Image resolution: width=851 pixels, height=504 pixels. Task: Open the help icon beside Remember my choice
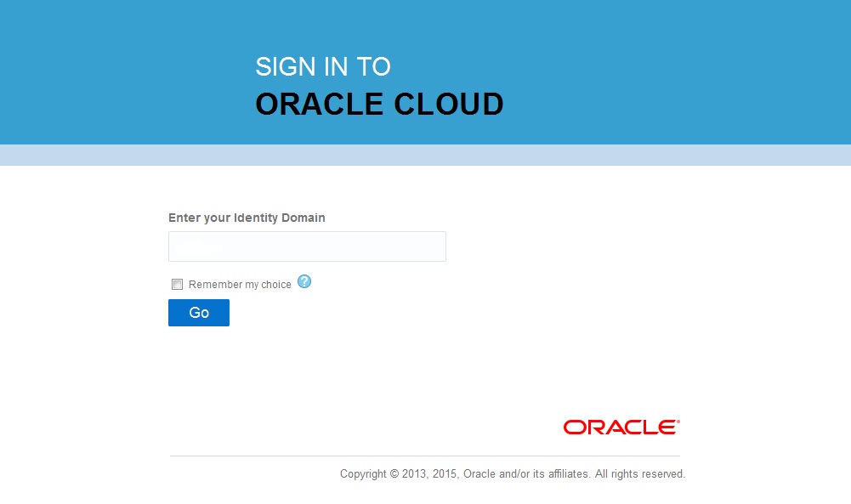click(x=304, y=281)
